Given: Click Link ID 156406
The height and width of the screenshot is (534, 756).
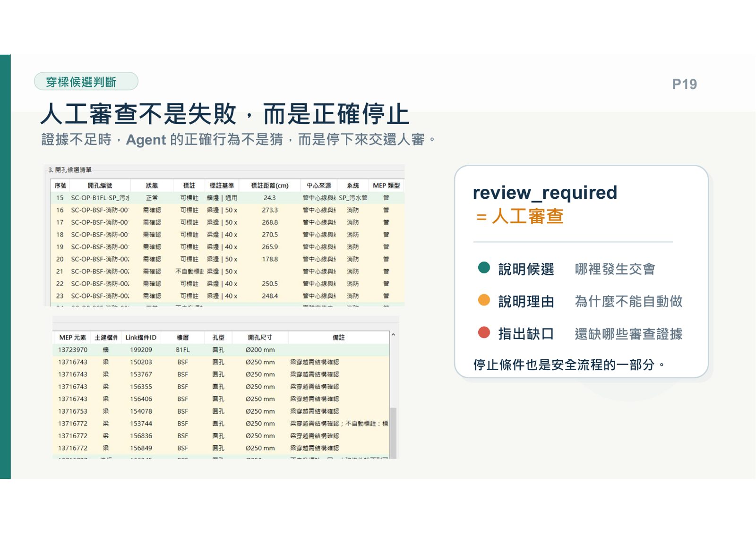Looking at the screenshot, I should click(141, 399).
